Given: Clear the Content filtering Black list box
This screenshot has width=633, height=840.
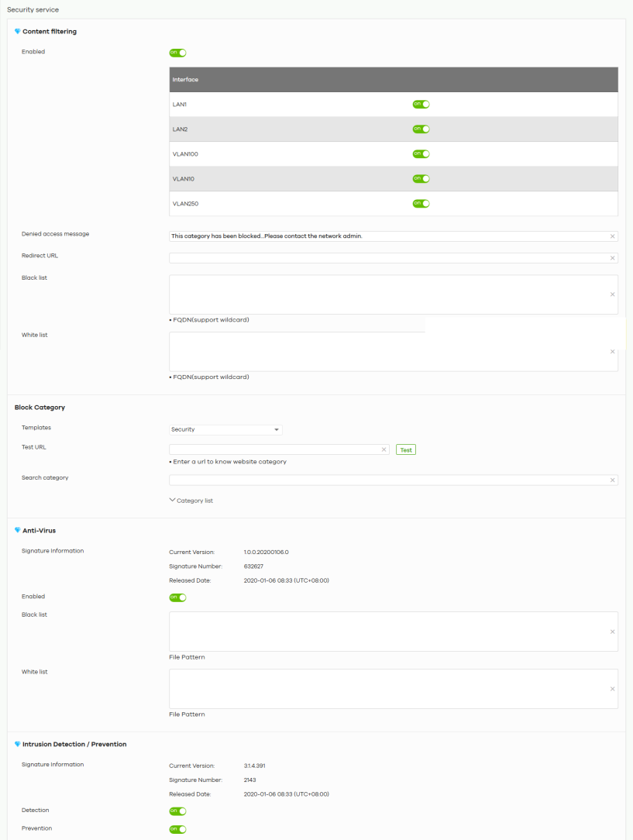Looking at the screenshot, I should click(612, 294).
